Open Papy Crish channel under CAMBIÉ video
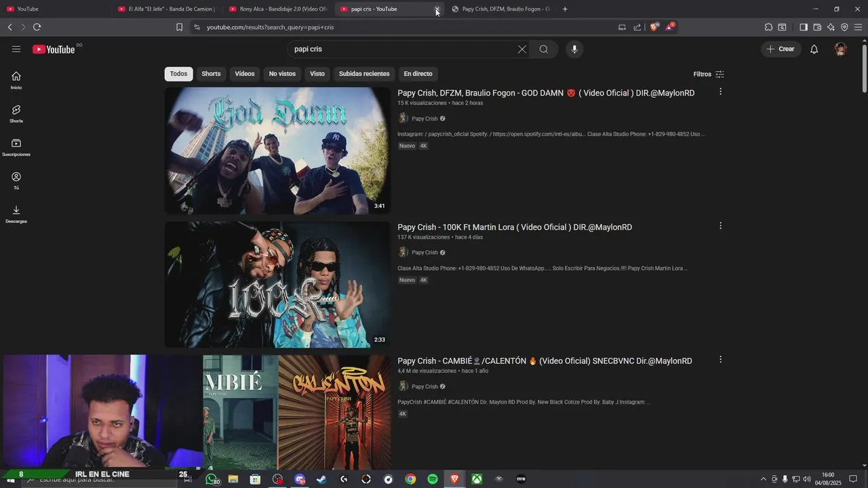The image size is (868, 488). pyautogui.click(x=425, y=386)
